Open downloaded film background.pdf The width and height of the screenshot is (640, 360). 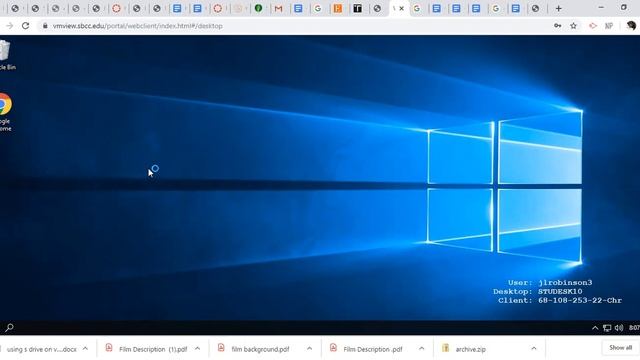259,349
